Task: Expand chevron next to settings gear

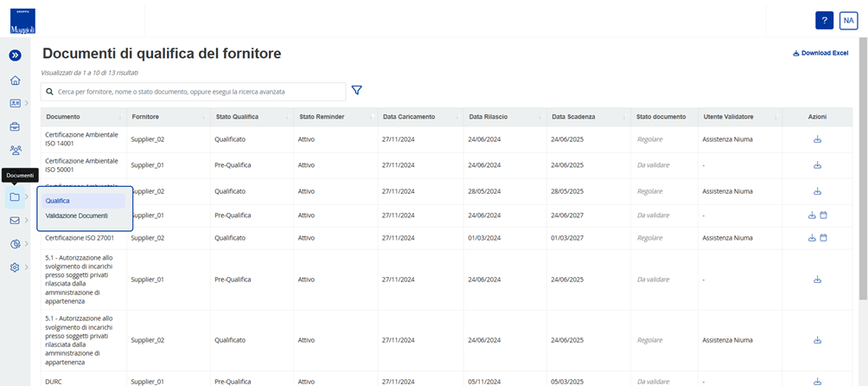Action: pyautogui.click(x=26, y=267)
